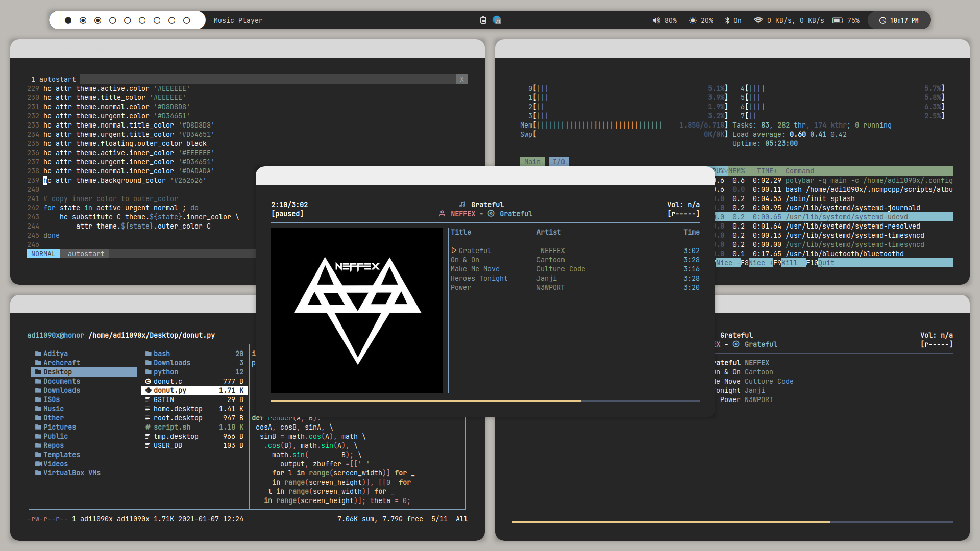The height and width of the screenshot is (551, 980).
Task: Click the blue round tray icon
Action: click(x=497, y=20)
